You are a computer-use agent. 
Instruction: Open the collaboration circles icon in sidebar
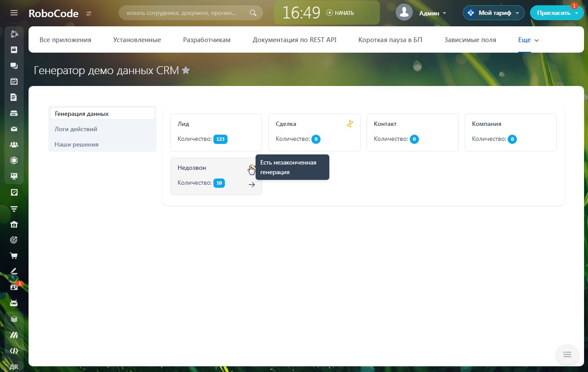(14, 34)
